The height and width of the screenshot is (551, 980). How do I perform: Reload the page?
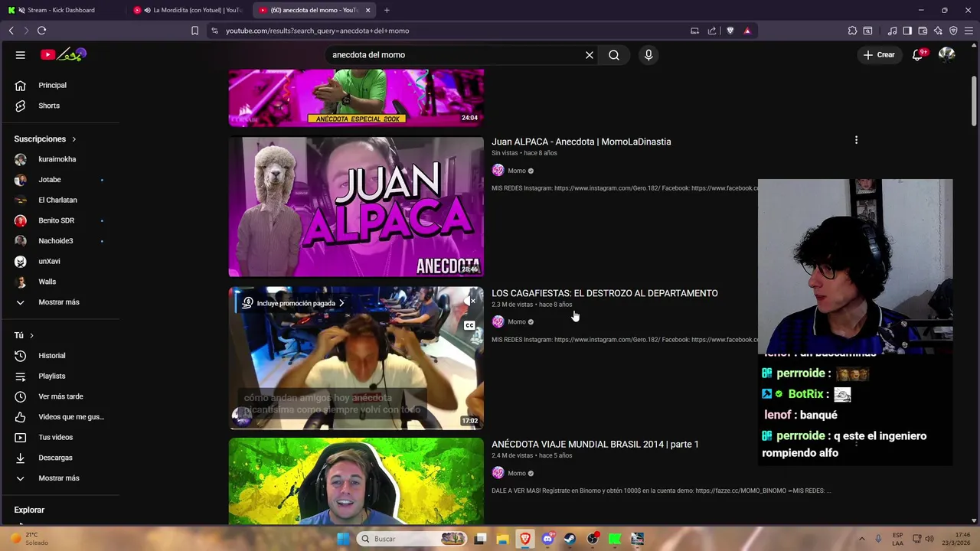(x=41, y=31)
